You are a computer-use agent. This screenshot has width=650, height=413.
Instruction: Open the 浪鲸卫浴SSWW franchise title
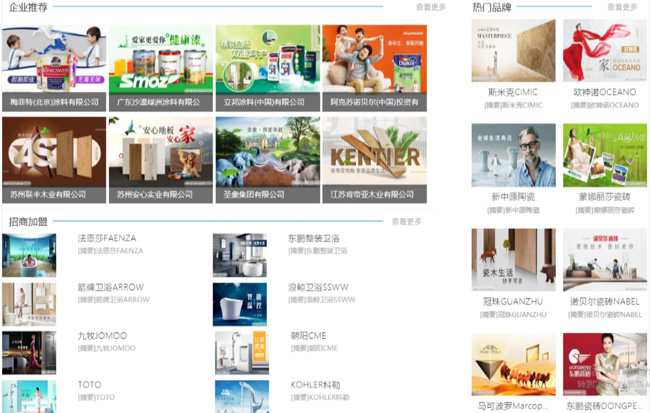pos(318,287)
